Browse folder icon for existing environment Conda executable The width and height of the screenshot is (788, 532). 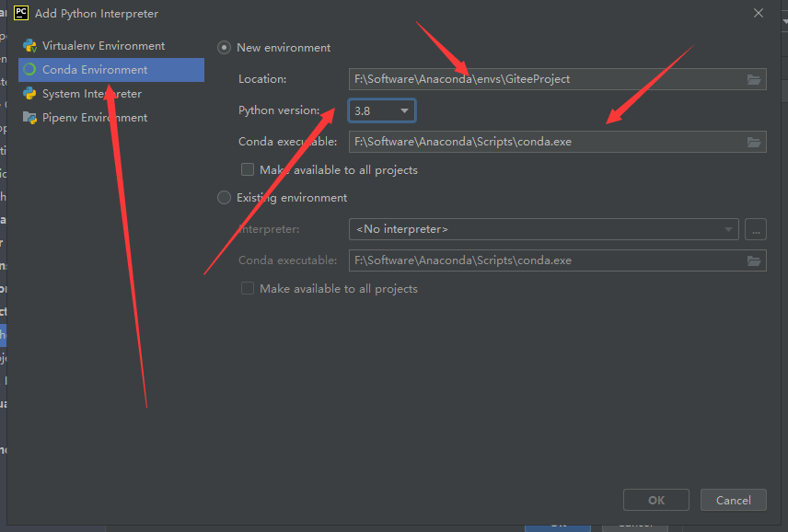pyautogui.click(x=753, y=260)
